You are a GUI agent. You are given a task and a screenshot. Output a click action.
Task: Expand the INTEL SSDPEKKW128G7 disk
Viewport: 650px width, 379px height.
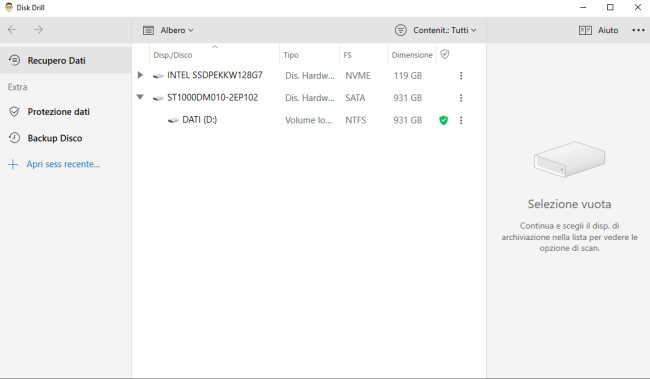tap(140, 75)
